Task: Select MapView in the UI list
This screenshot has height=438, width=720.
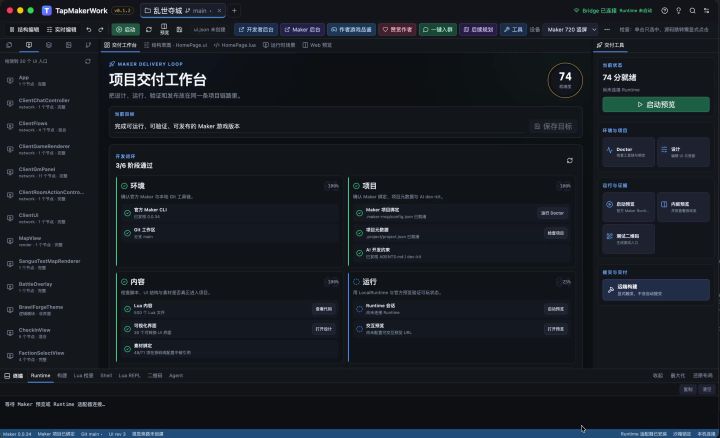Action: coord(48,241)
